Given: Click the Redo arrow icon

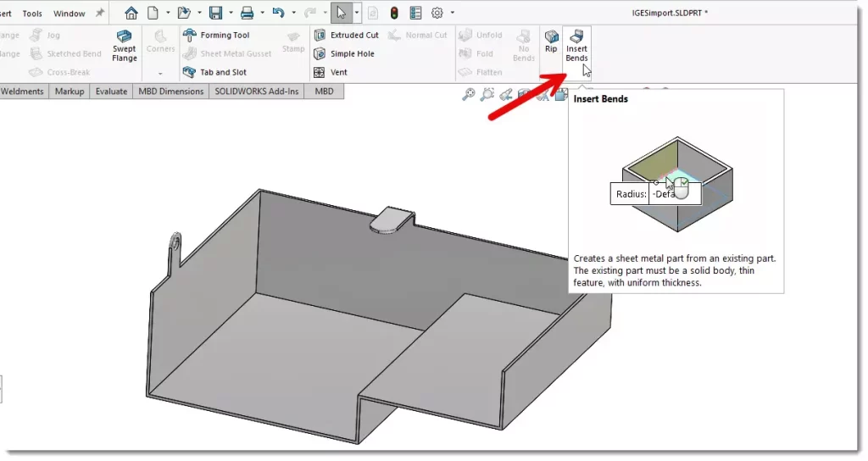Looking at the screenshot, I should [x=310, y=13].
